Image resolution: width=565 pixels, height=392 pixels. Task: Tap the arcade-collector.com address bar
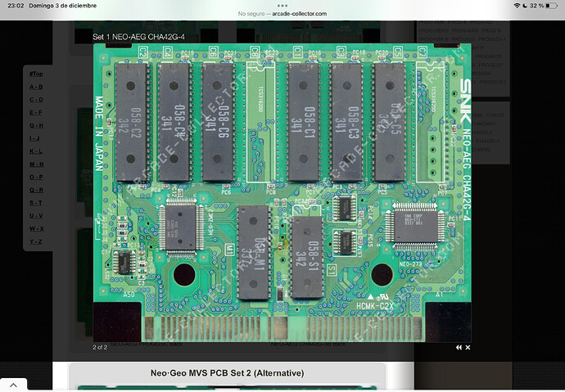tap(282, 14)
